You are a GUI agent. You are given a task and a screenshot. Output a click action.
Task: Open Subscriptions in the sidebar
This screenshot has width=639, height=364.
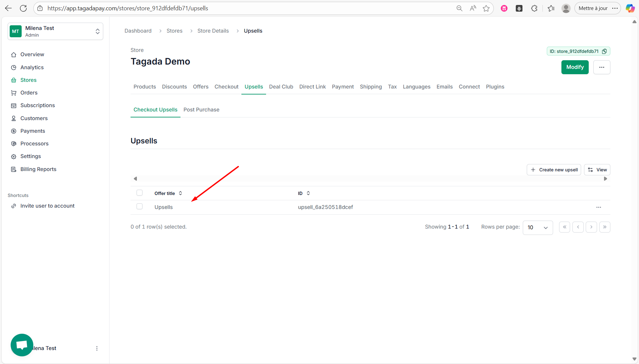point(37,105)
